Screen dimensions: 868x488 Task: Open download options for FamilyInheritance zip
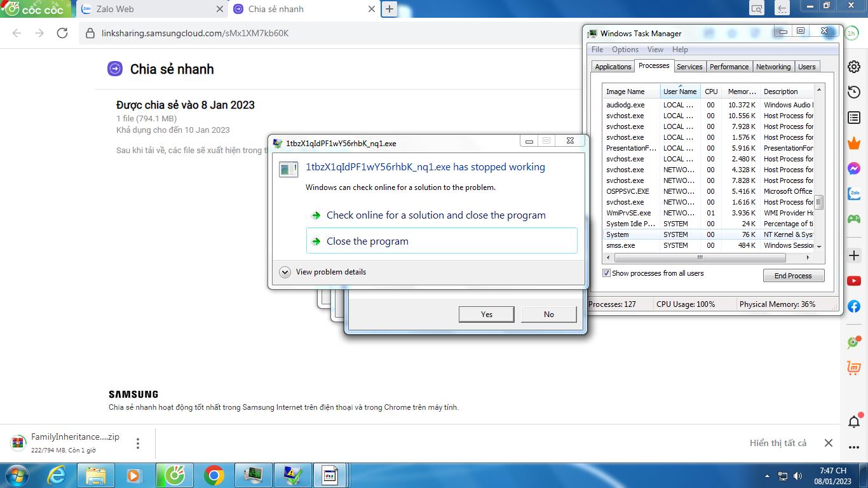[138, 444]
